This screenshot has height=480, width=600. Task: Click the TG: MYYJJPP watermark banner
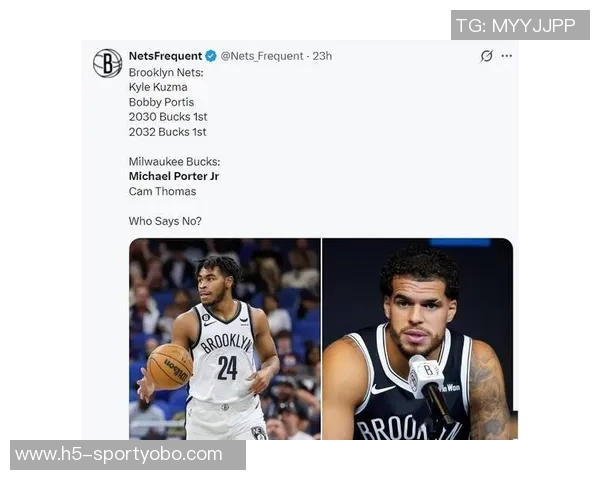[x=520, y=25]
